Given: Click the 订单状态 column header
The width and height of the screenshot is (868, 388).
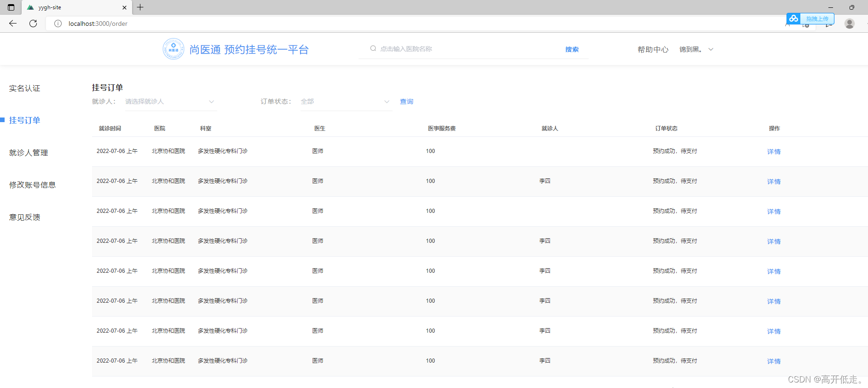Looking at the screenshot, I should click(666, 128).
